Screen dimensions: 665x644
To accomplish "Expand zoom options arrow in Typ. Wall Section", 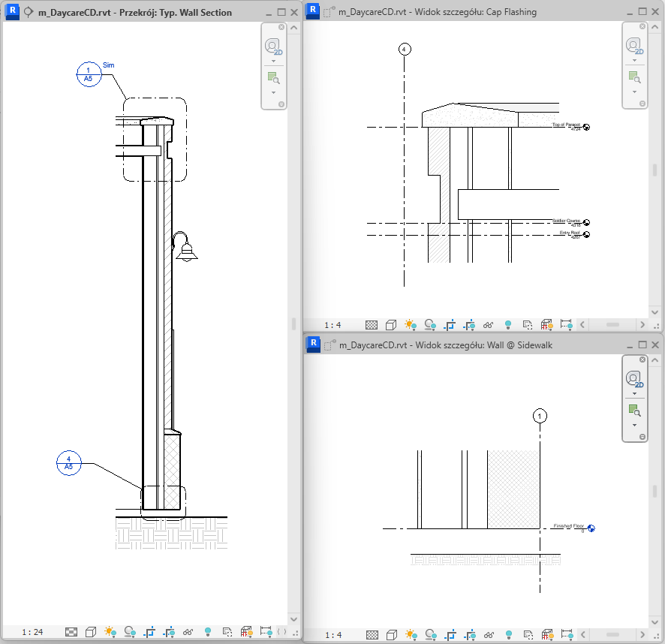I will pyautogui.click(x=273, y=92).
